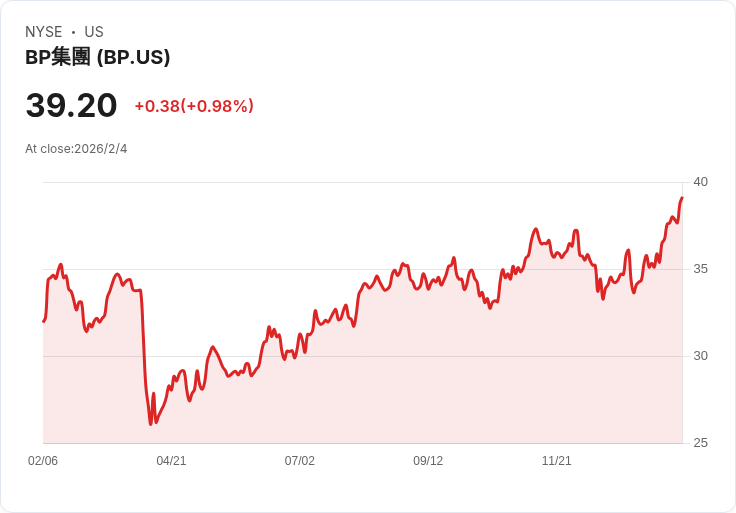Click the 39.20 closing price
Screen dimensions: 736x513
[x=71, y=106]
